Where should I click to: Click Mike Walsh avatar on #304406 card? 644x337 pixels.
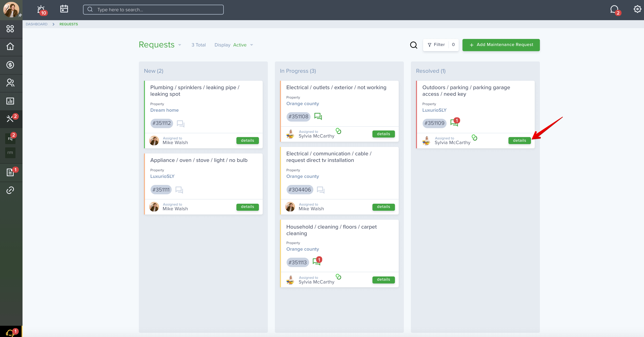click(x=290, y=207)
